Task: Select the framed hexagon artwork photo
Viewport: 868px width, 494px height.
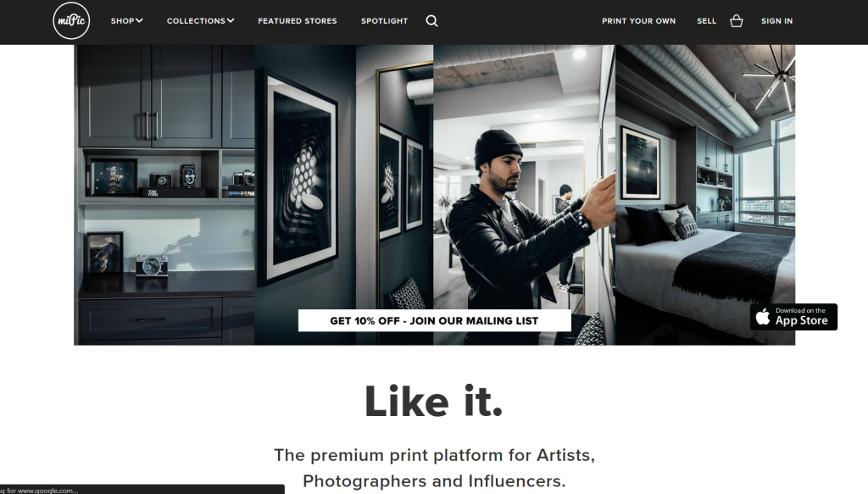Action: click(x=344, y=195)
